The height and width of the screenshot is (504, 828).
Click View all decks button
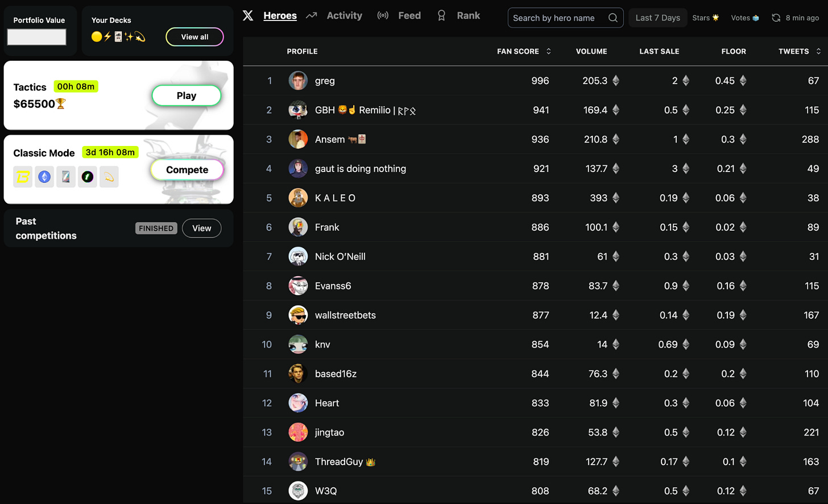[194, 37]
